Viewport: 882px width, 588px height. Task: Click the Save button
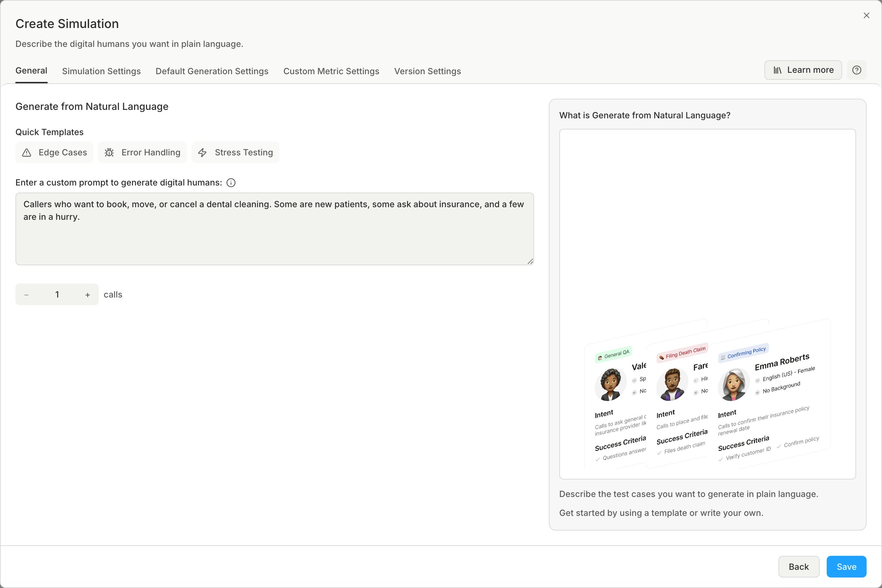[846, 567]
